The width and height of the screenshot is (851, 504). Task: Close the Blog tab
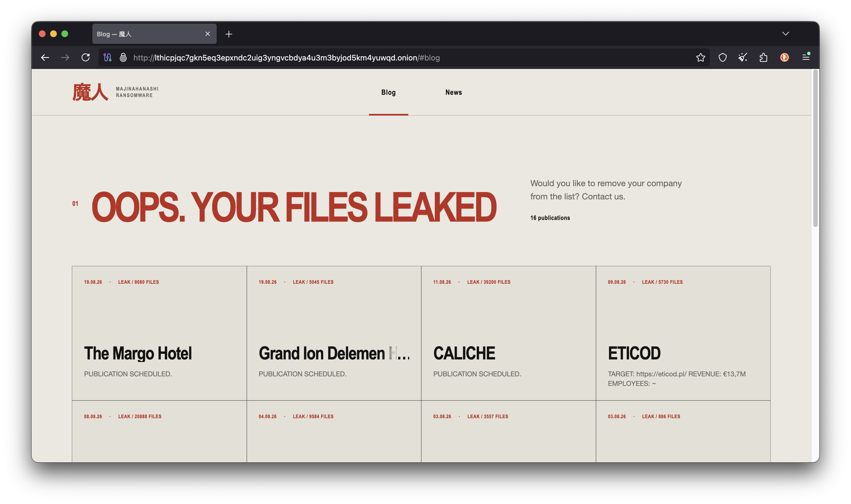[208, 34]
